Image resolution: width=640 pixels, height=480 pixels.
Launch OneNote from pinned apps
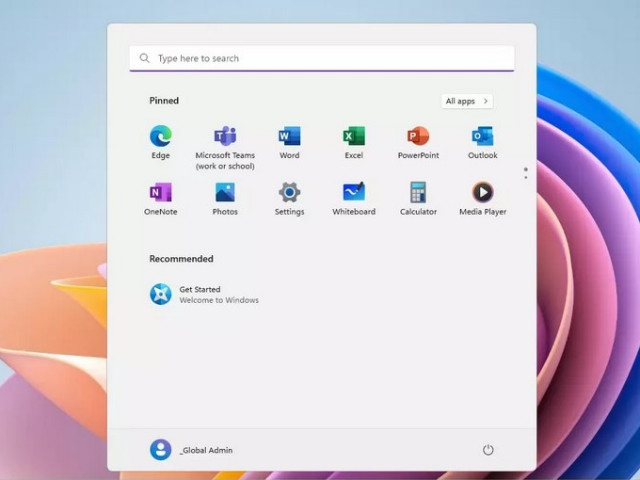(x=160, y=193)
